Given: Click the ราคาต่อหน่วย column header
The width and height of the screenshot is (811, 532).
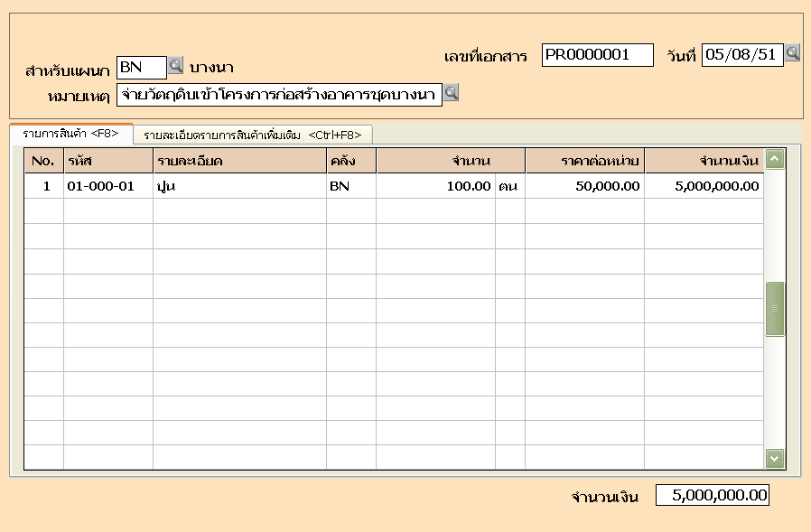Looking at the screenshot, I should tap(584, 161).
